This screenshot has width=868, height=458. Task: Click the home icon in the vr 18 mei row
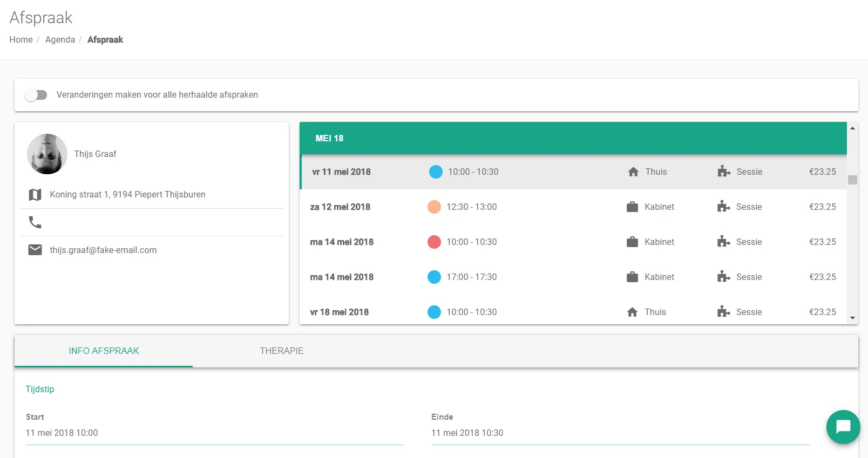632,312
